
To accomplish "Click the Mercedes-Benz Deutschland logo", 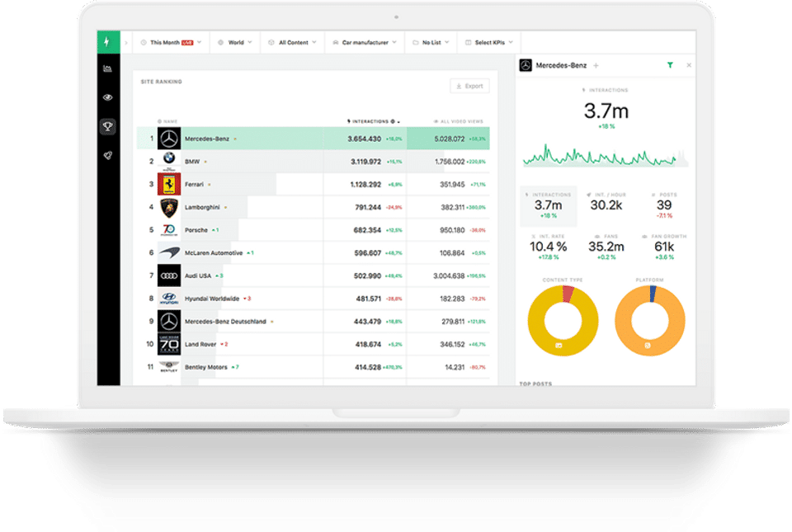I will [x=168, y=321].
